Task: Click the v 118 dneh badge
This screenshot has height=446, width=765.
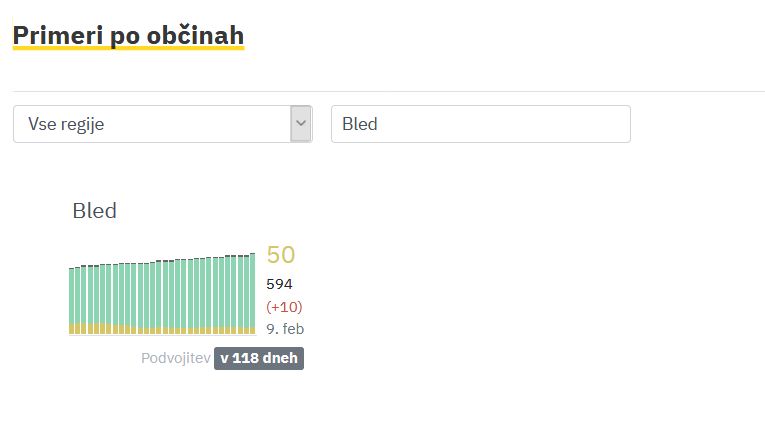Action: (x=259, y=358)
